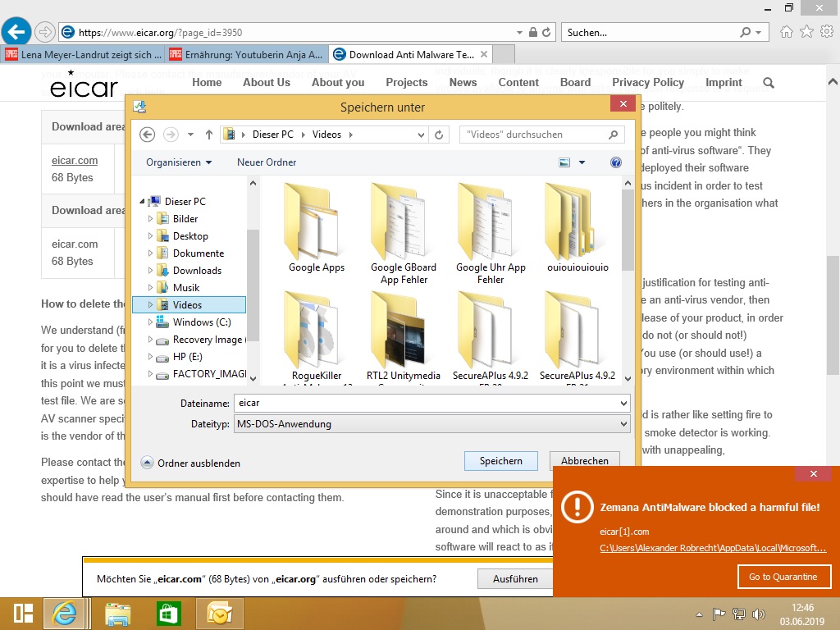Click the first eicar.com download link
840x630 pixels.
[75, 160]
